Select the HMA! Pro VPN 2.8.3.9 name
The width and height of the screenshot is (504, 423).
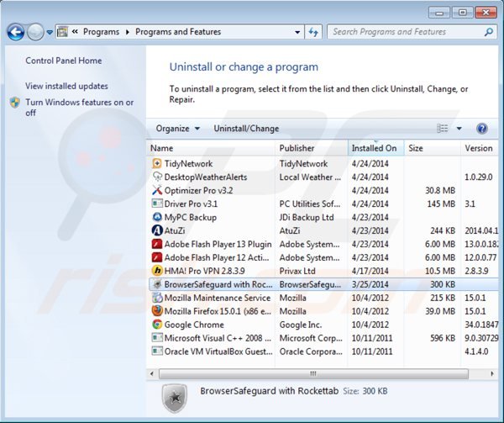(204, 271)
